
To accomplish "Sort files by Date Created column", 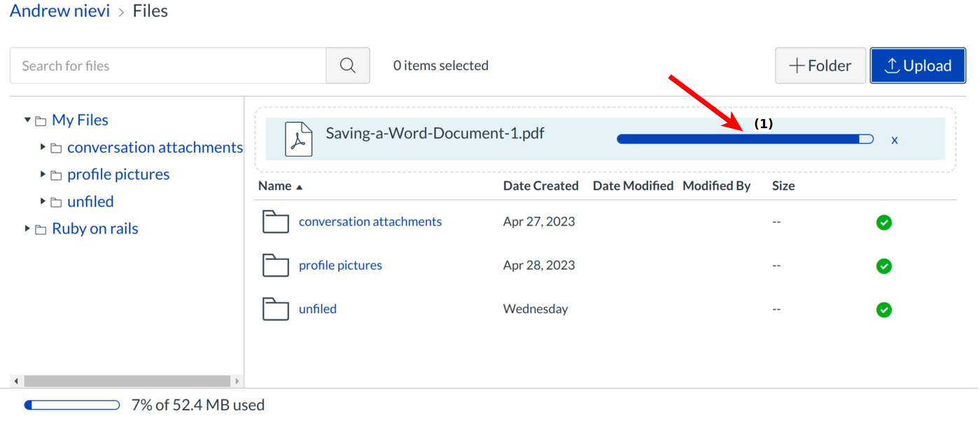I will [x=540, y=186].
